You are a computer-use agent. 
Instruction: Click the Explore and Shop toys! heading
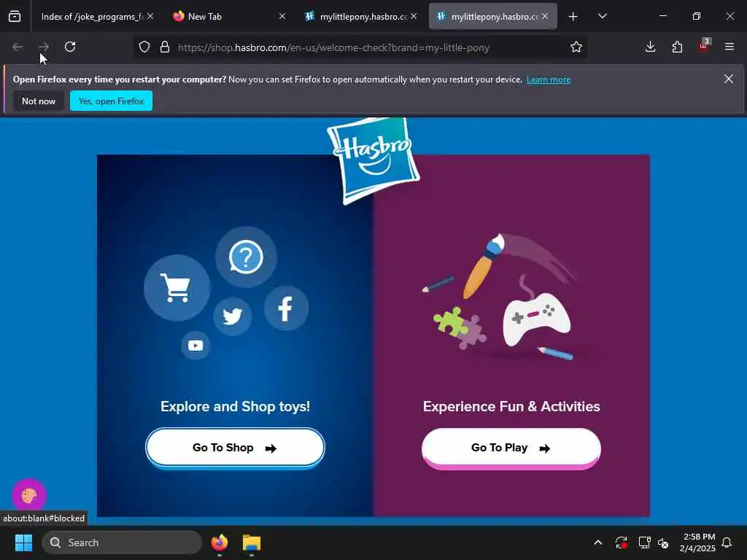click(236, 406)
